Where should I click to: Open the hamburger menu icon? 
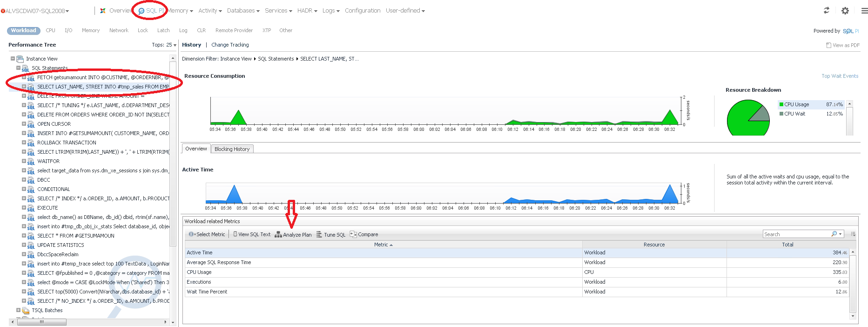(x=864, y=10)
